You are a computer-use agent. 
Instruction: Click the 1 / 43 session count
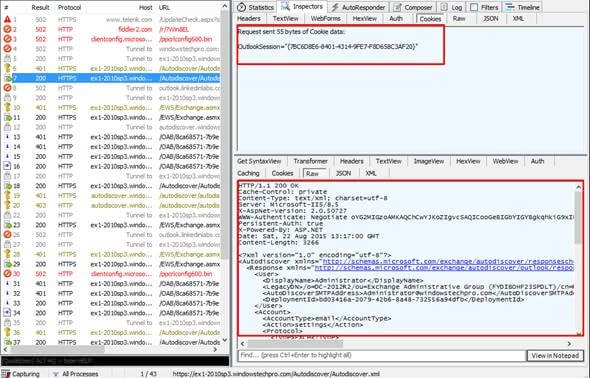click(x=148, y=374)
